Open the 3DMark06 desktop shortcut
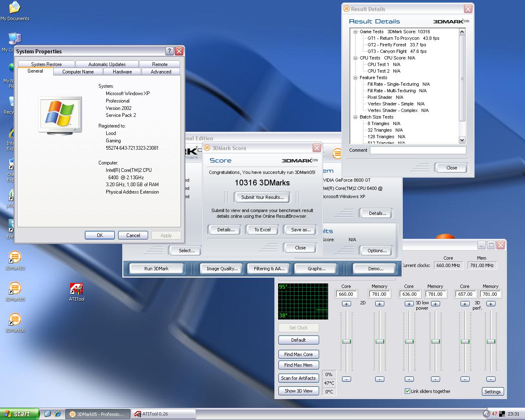The width and height of the screenshot is (525, 420). [15, 322]
